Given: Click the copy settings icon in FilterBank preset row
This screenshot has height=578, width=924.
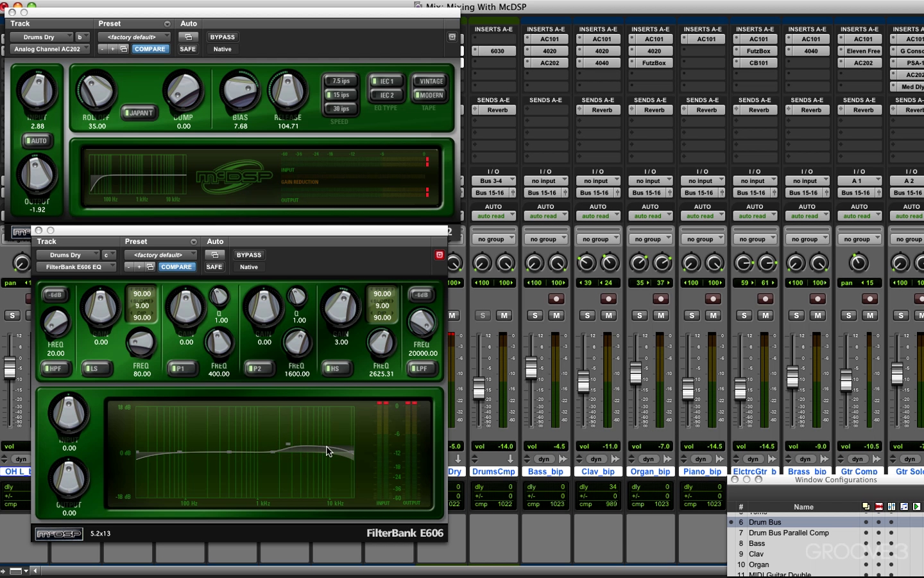Looking at the screenshot, I should (x=150, y=267).
